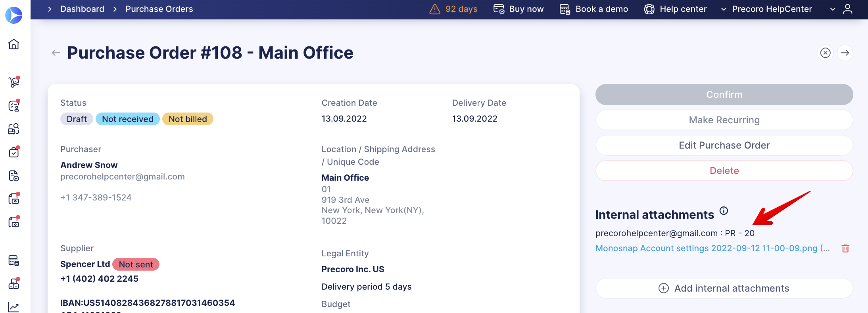Click the Edit Purchase Order button
The image size is (868, 313).
coord(724,145)
